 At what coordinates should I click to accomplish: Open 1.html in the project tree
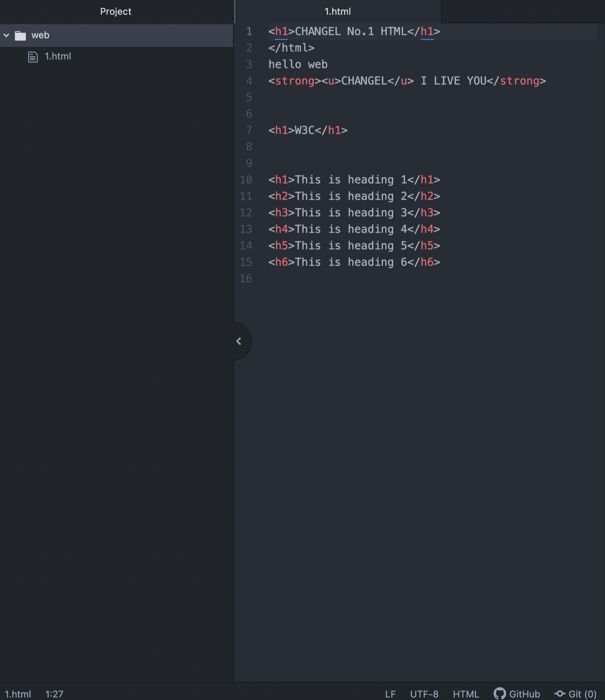pos(58,57)
